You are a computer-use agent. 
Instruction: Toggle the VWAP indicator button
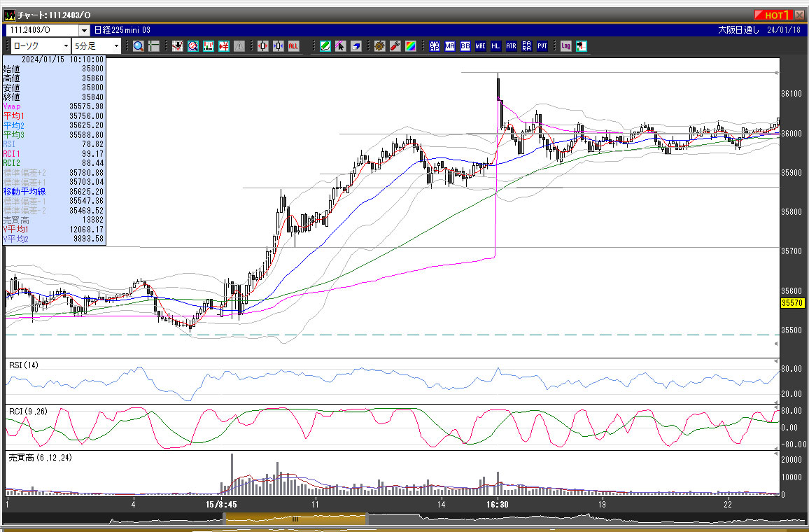pos(435,46)
